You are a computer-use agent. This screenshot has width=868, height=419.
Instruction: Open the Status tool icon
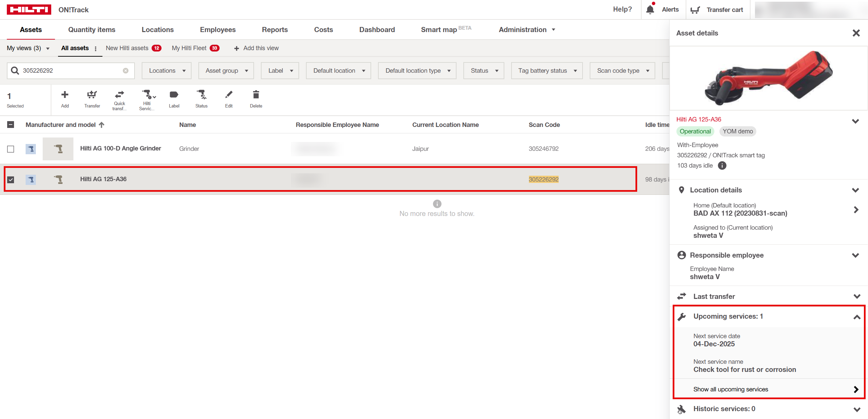pos(201,95)
